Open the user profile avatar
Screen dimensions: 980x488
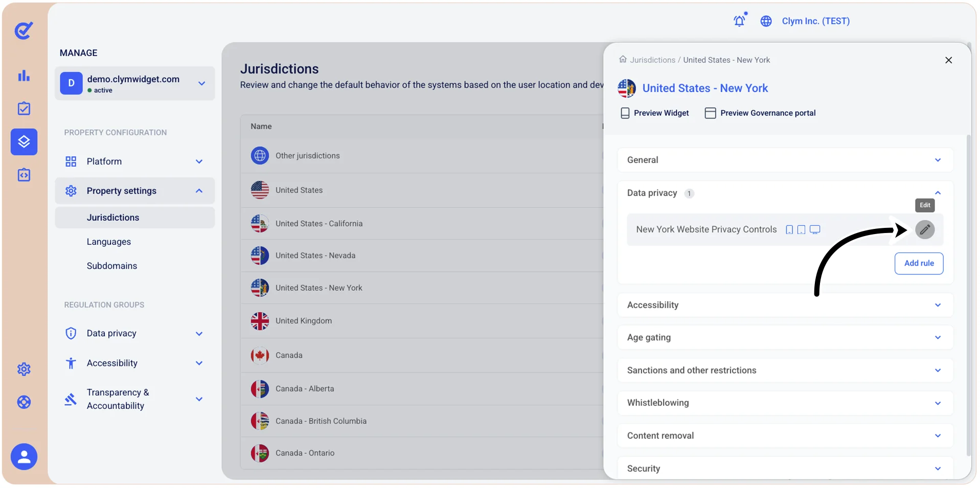coord(24,456)
